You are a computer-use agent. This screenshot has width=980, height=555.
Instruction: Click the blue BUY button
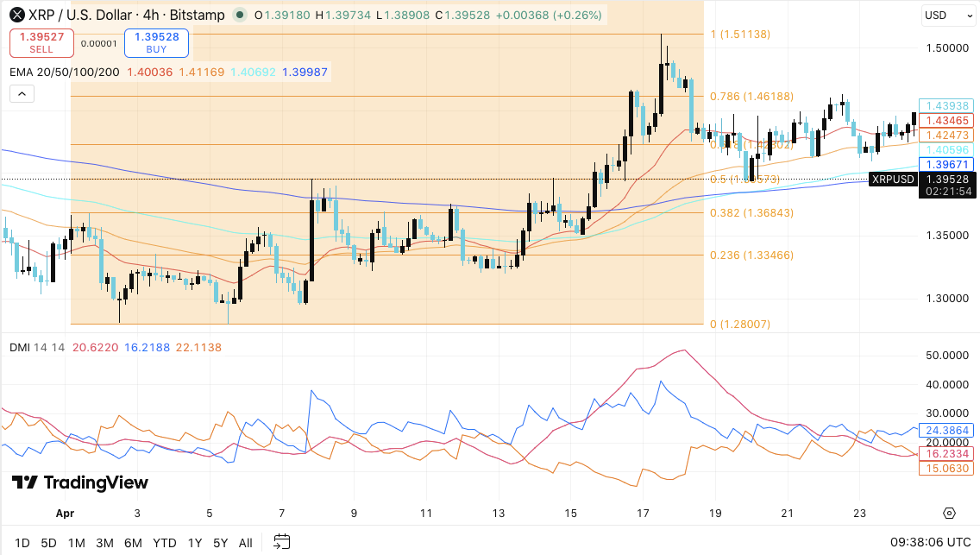pos(156,42)
